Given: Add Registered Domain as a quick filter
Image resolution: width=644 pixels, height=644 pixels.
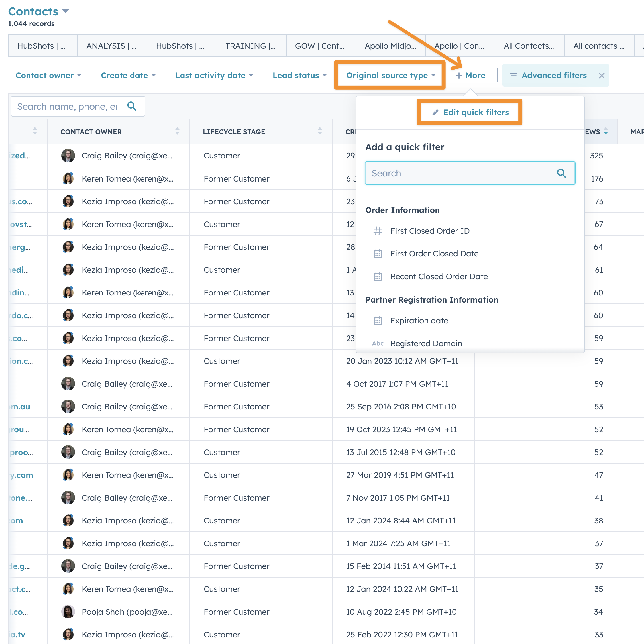Looking at the screenshot, I should click(426, 343).
